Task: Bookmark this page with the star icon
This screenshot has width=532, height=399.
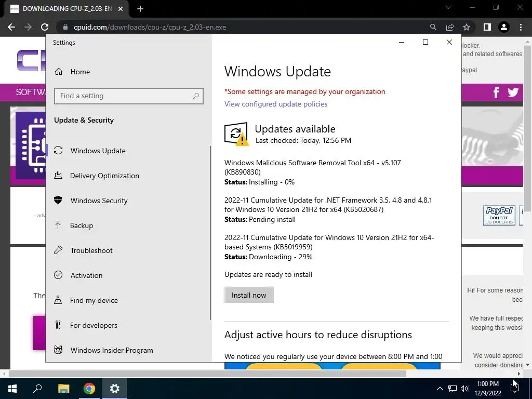Action: coord(467,27)
